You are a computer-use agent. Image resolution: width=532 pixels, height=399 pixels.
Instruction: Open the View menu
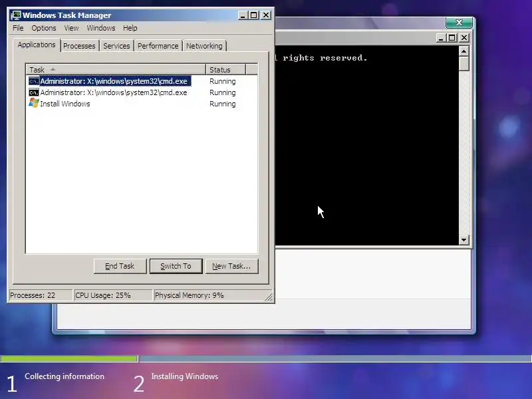point(71,28)
